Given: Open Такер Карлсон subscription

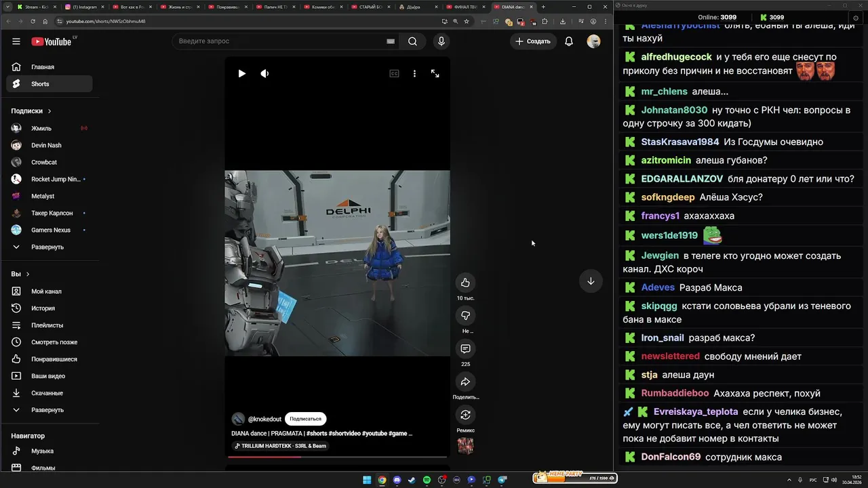Looking at the screenshot, I should [x=50, y=213].
